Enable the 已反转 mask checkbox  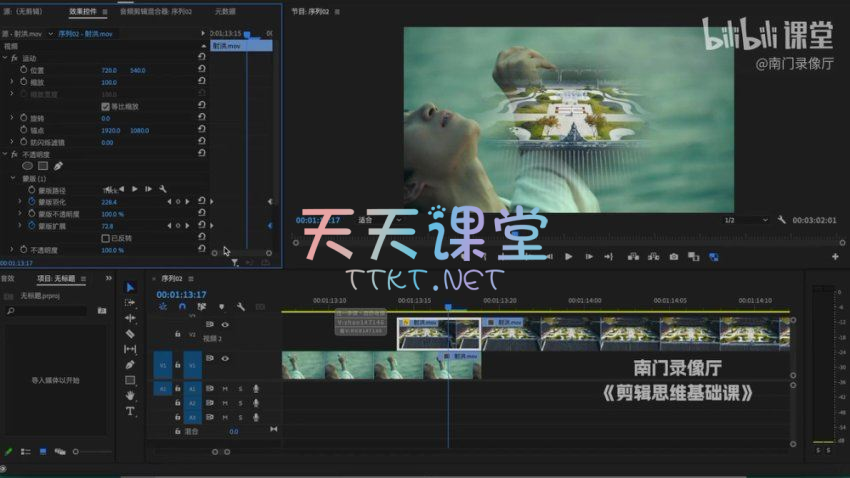(106, 238)
